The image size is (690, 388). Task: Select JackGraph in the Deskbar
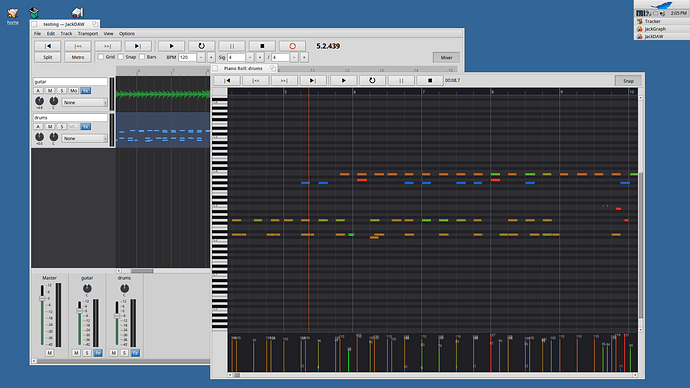(x=661, y=29)
